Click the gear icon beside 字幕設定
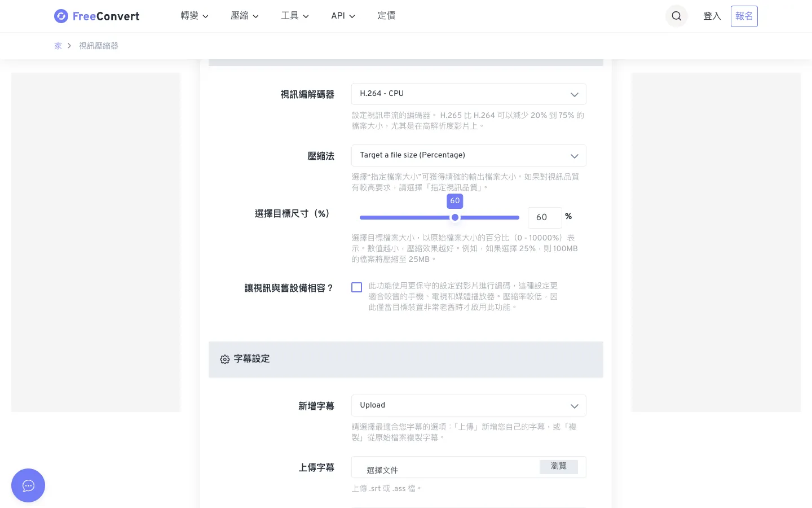812x508 pixels. pyautogui.click(x=224, y=360)
